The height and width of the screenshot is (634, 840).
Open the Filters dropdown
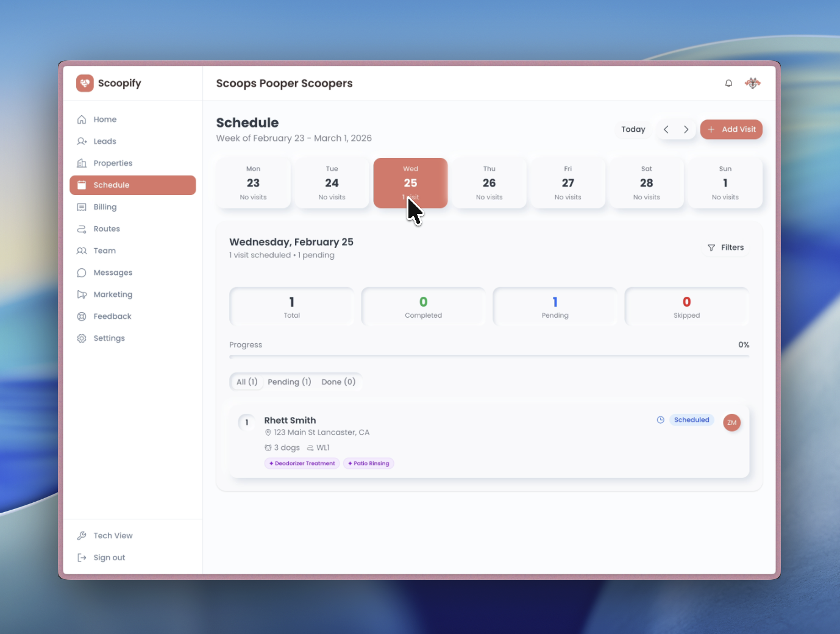(x=725, y=248)
